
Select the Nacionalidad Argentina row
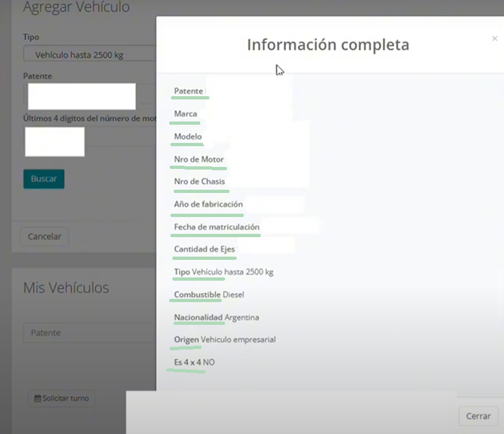point(216,317)
